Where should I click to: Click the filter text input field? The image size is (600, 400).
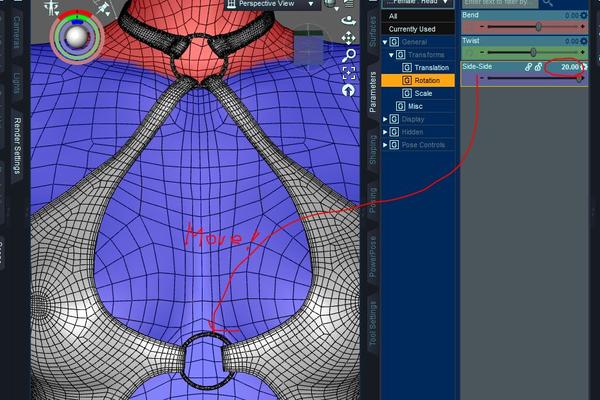pos(500,3)
